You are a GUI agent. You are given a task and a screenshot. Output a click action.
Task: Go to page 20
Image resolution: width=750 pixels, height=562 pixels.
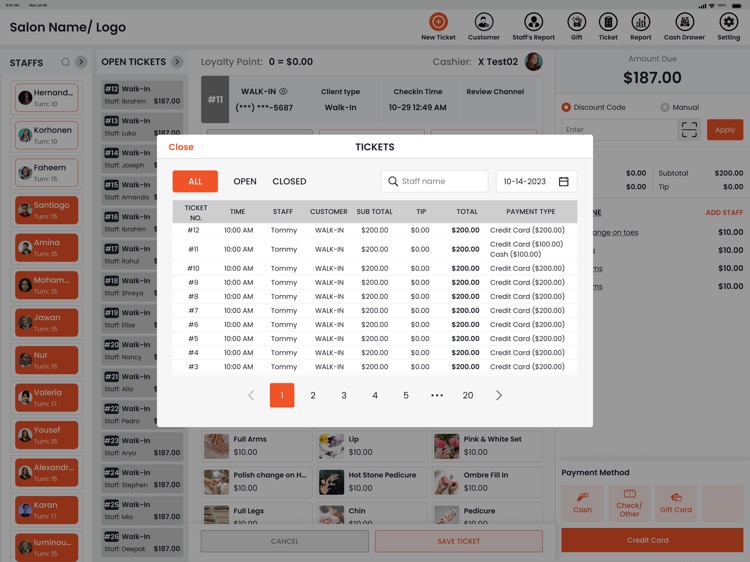pyautogui.click(x=468, y=395)
